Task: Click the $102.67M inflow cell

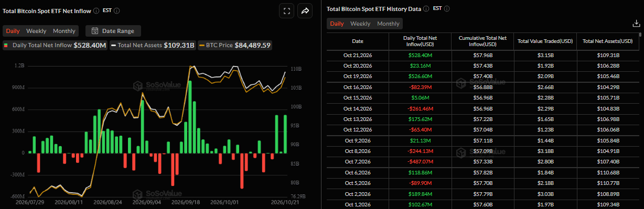Action: point(420,204)
